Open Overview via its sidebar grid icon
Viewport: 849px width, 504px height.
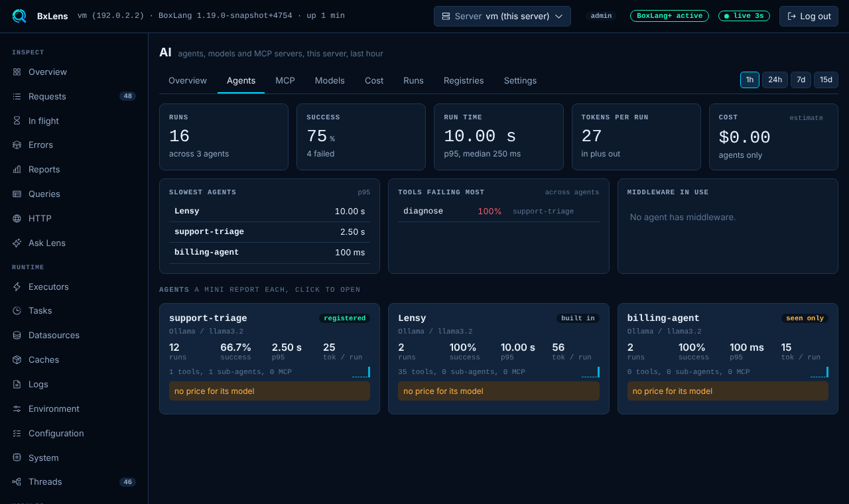tap(17, 72)
